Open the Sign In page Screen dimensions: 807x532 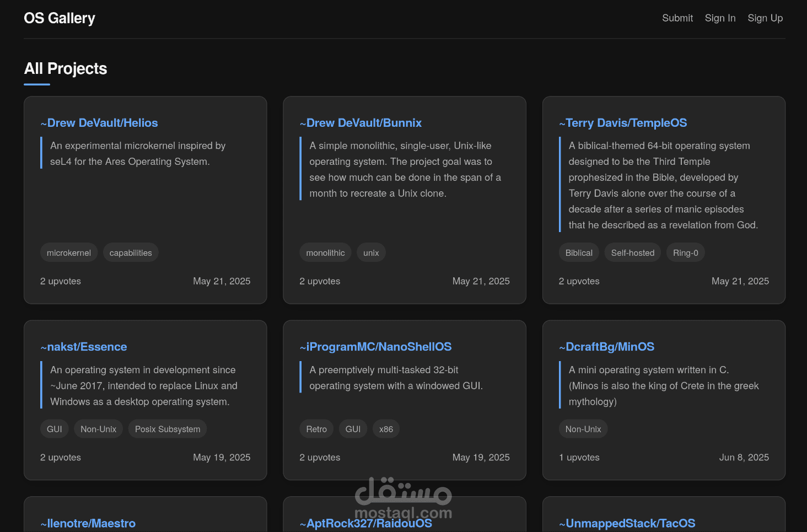[720, 18]
